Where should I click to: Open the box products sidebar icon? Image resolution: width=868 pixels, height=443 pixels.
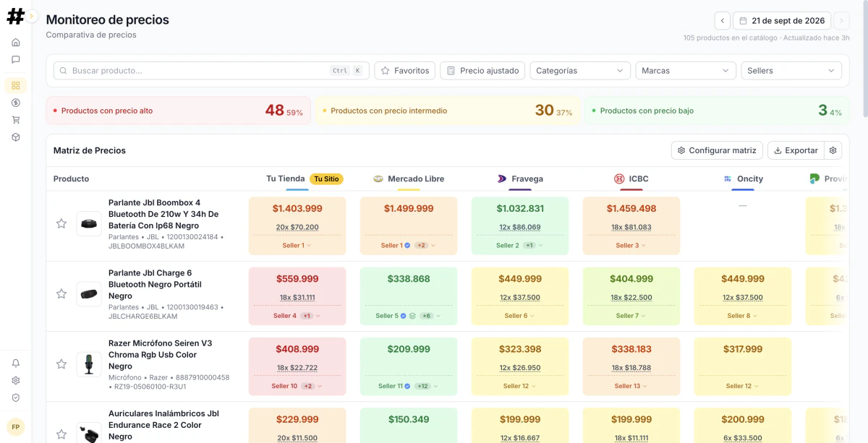(x=16, y=137)
